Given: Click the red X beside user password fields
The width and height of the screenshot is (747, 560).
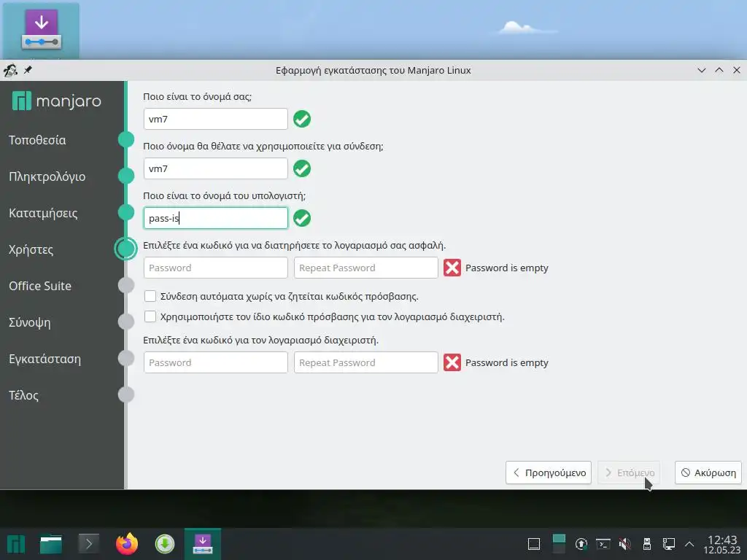Looking at the screenshot, I should pos(452,268).
